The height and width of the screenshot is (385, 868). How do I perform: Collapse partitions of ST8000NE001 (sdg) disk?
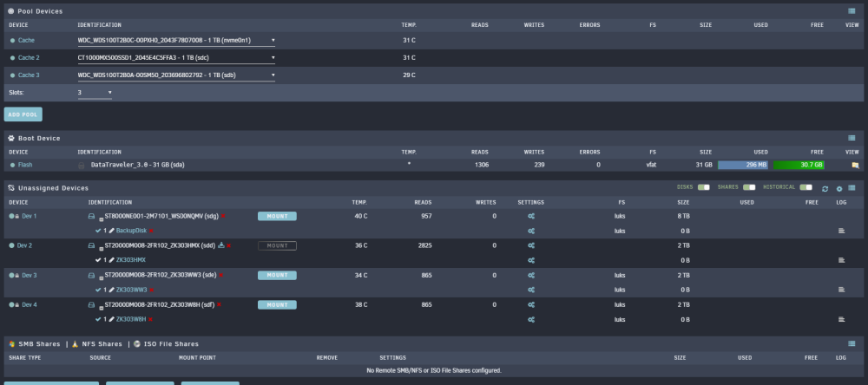coord(102,219)
